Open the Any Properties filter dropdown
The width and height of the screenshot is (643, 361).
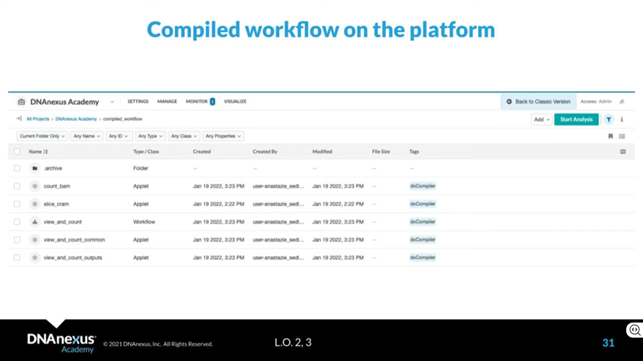click(x=223, y=136)
